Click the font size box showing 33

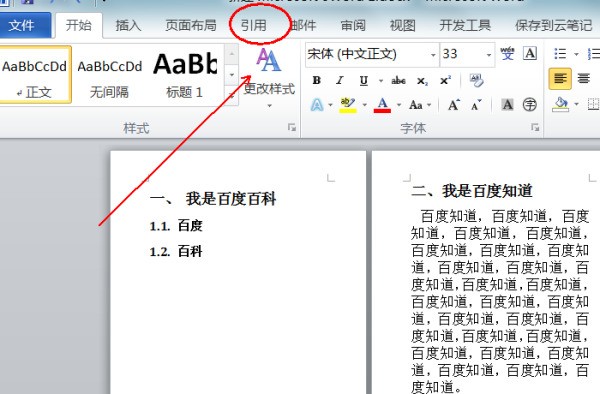[462, 54]
